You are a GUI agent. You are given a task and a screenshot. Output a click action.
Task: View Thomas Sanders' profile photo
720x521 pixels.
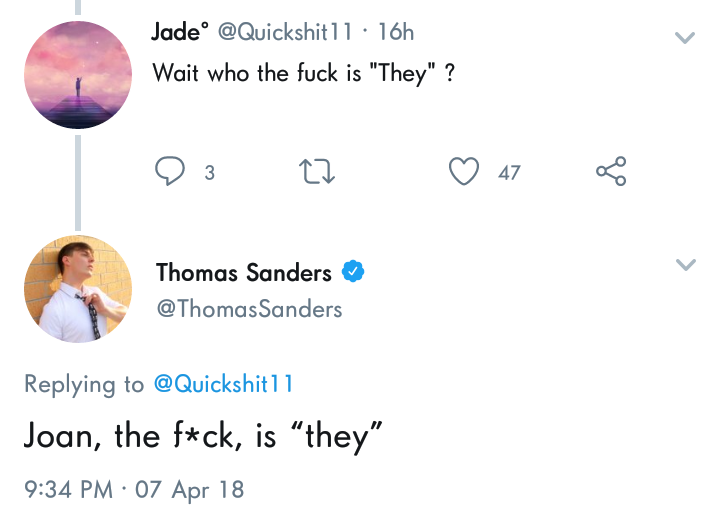(78, 289)
